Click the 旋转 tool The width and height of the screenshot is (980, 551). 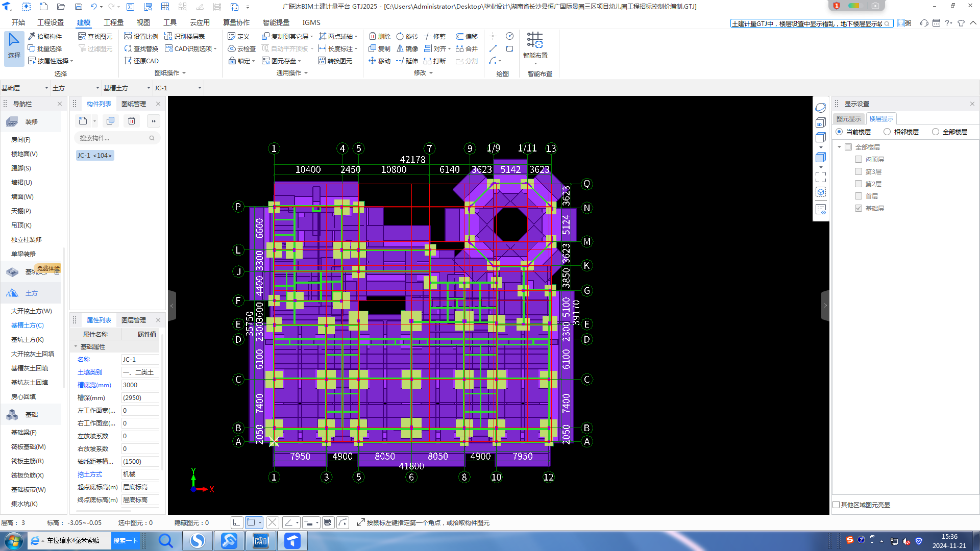[407, 36]
